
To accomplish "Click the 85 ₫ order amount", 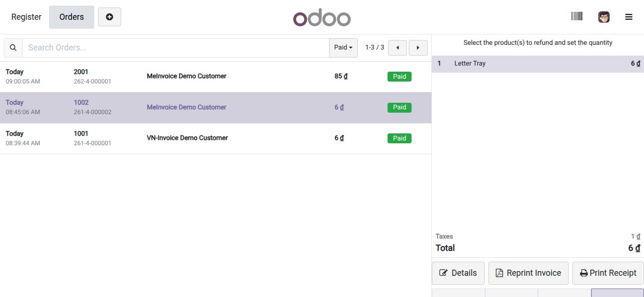I will [x=341, y=76].
